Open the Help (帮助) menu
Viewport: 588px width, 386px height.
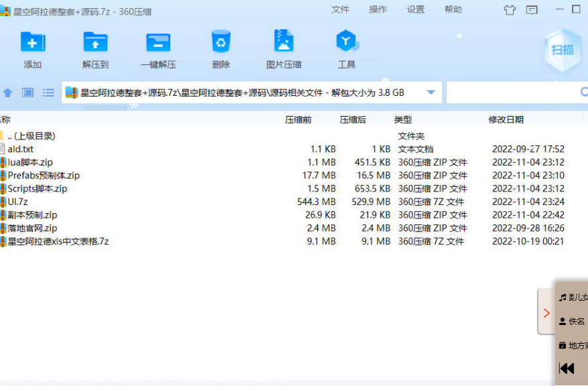pyautogui.click(x=453, y=9)
